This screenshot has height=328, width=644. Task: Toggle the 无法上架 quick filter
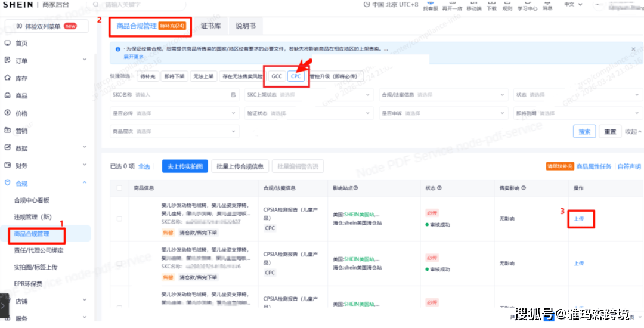pos(203,76)
